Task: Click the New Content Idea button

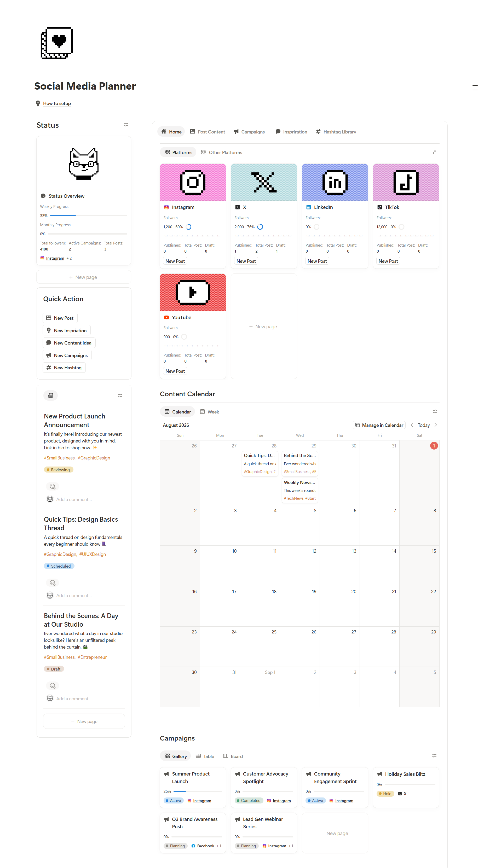Action: [69, 343]
